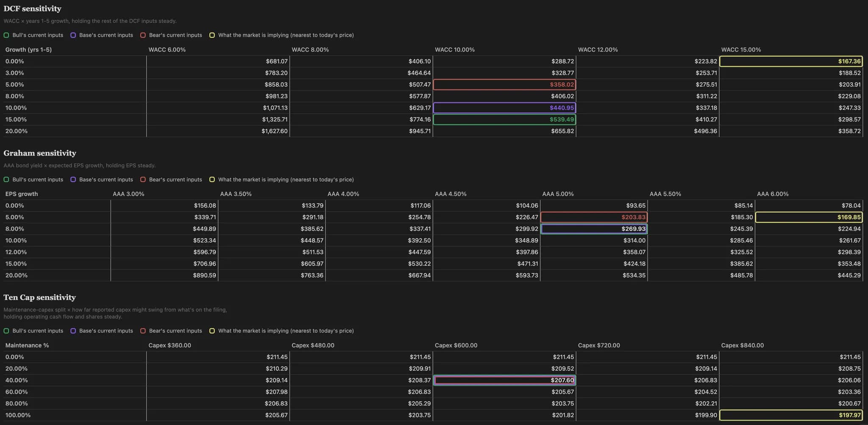Click Bull's current inputs label under Graham sensitivity
The height and width of the screenshot is (425, 868).
[x=38, y=180]
